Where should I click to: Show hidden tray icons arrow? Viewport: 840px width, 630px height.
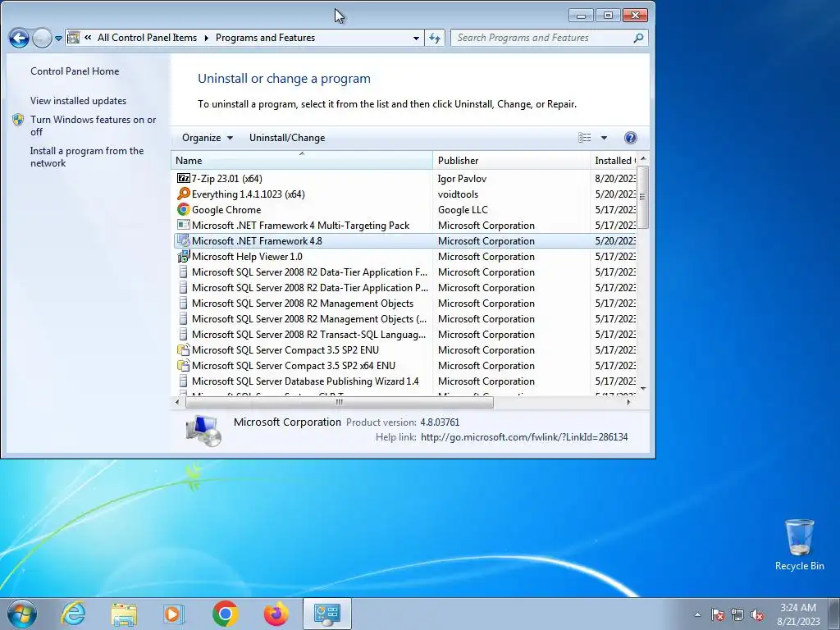[x=697, y=614]
